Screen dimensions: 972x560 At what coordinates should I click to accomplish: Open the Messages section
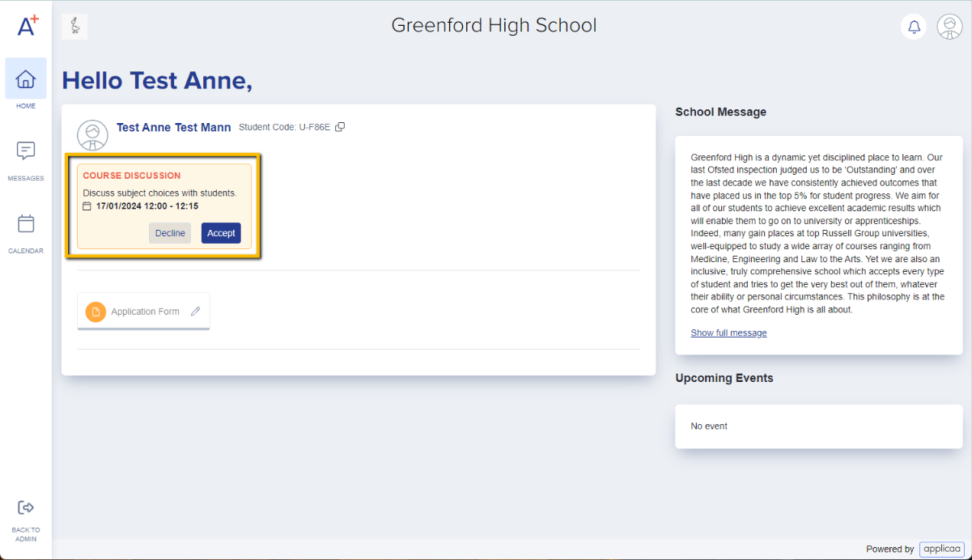(x=26, y=160)
